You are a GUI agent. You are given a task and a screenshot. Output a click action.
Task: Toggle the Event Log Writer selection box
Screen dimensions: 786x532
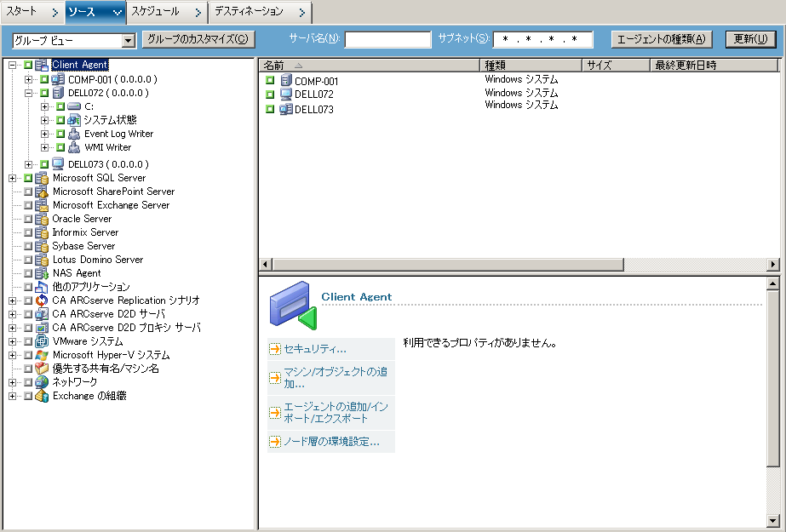coord(60,134)
